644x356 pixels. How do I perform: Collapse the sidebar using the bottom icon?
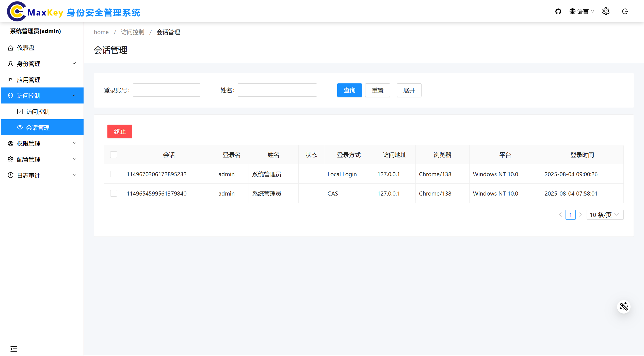tap(14, 349)
